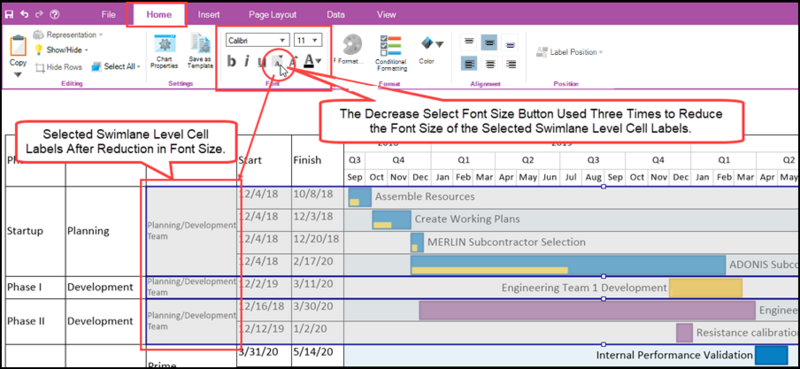Toggle italic formatting
Screen dimensions: 800x369
246,62
